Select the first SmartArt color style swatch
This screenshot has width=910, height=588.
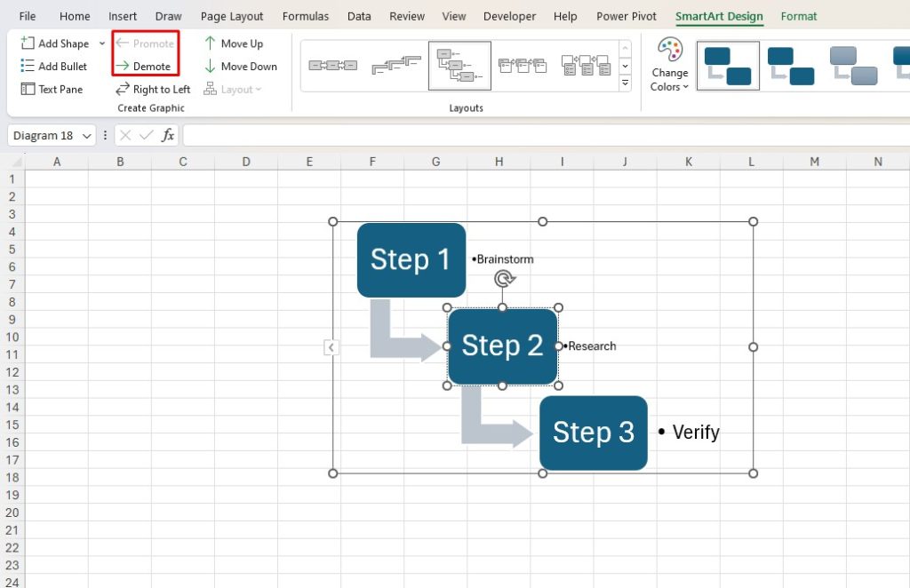click(x=727, y=65)
